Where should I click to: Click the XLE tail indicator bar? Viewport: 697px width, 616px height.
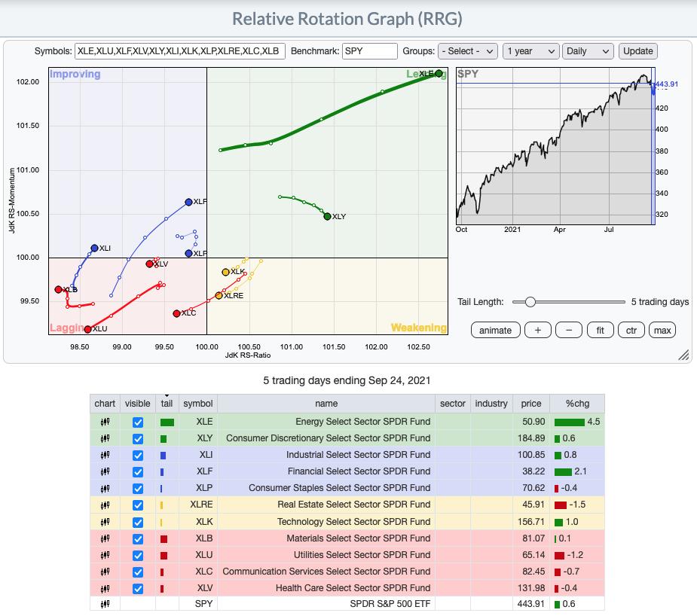167,422
